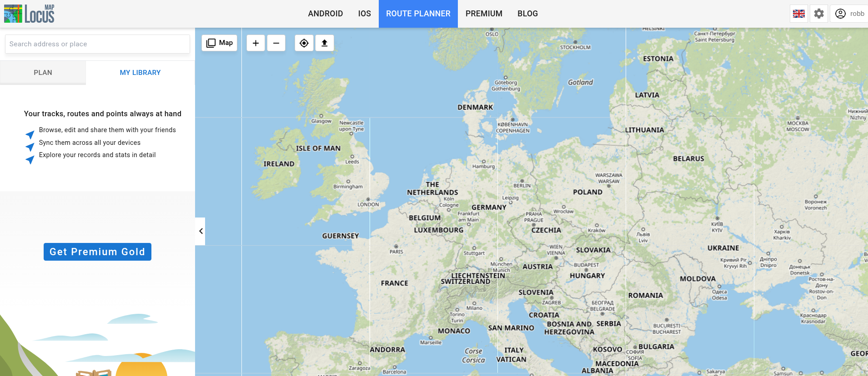Click the Gotland island label

(580, 82)
